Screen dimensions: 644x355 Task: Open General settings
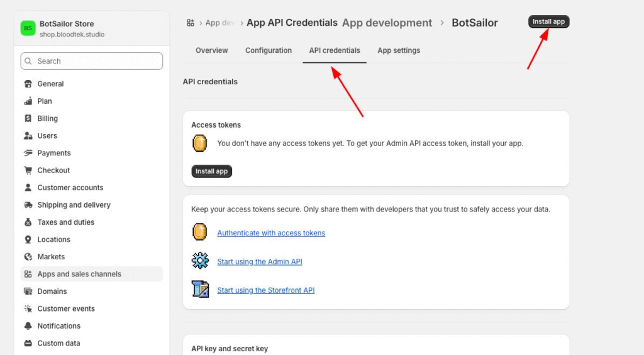(92, 84)
